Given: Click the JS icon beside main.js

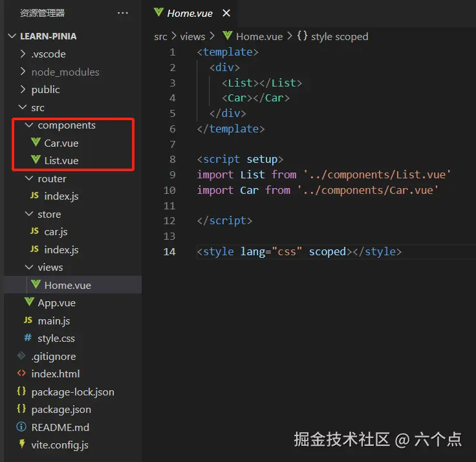Looking at the screenshot, I should [28, 320].
